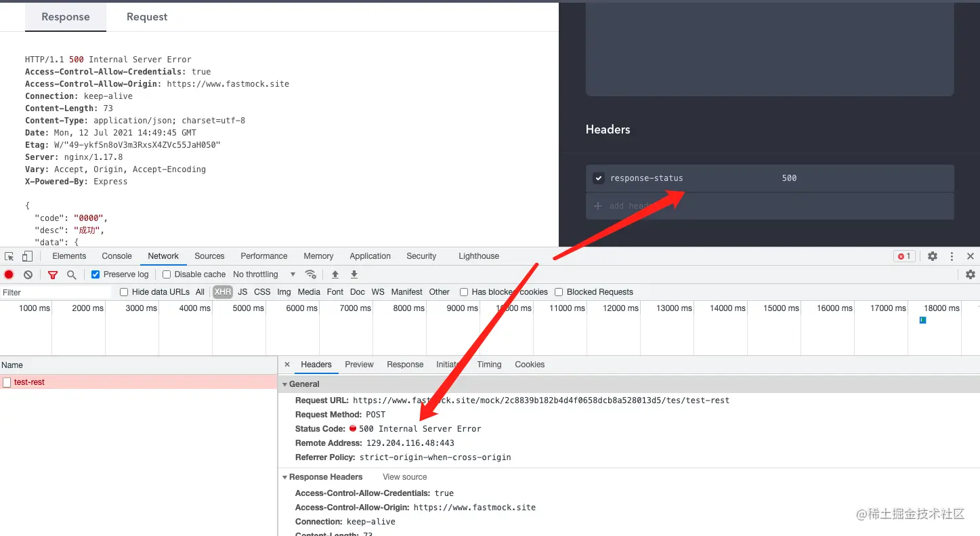The image size is (980, 536).
Task: Go to the Performance panel
Action: click(x=264, y=256)
